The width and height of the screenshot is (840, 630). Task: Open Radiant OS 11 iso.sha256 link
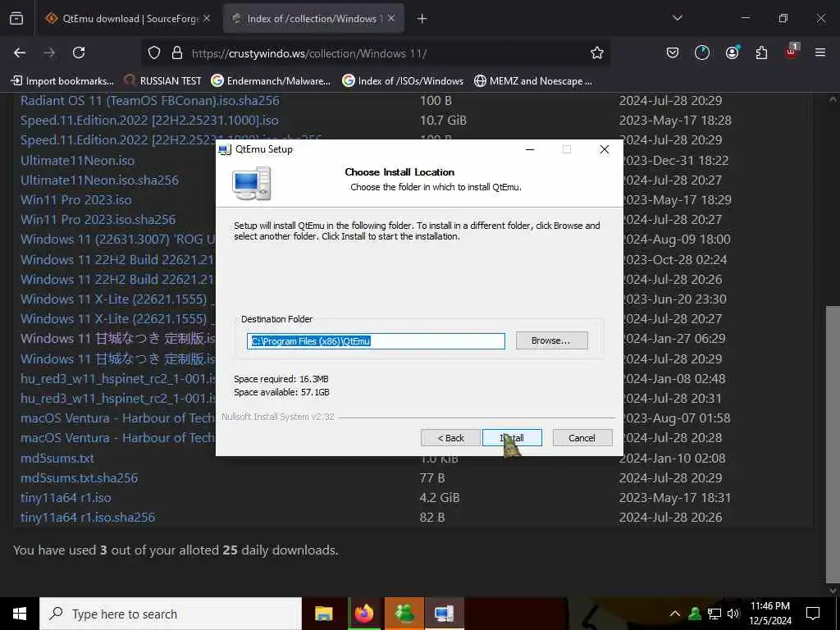coord(150,101)
